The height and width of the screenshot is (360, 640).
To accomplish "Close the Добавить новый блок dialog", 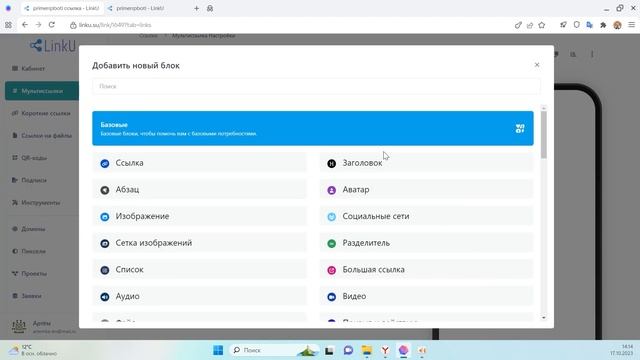I will 537,65.
